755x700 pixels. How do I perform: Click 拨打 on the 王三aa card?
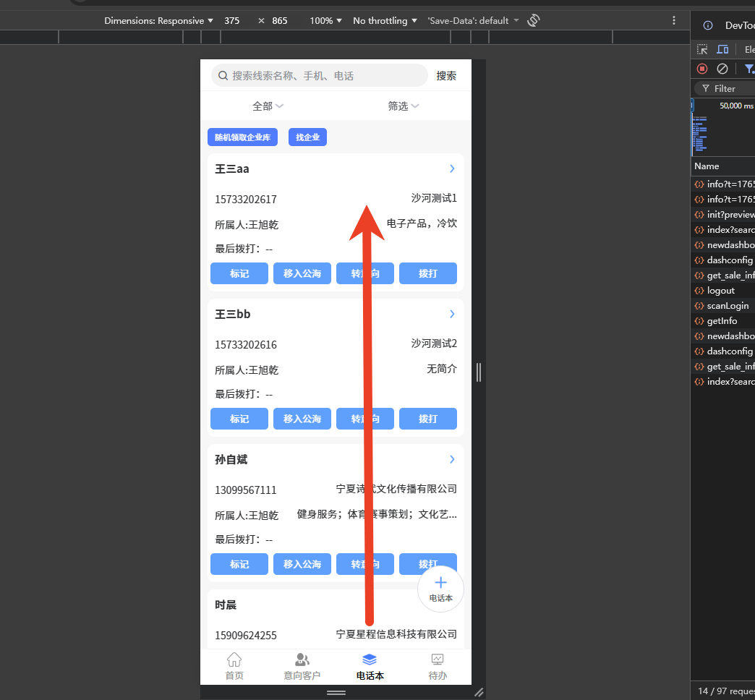428,273
